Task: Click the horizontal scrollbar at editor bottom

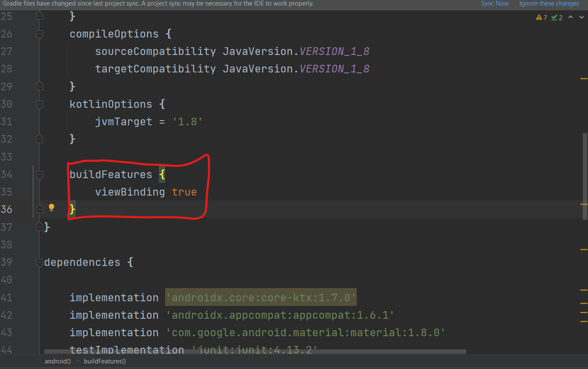Action: tap(255, 352)
